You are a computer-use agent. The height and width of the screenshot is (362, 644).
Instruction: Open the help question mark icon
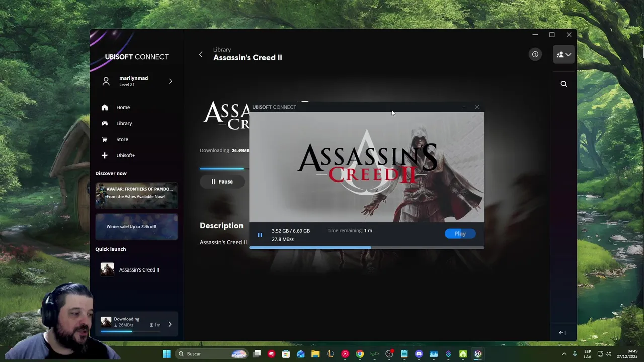[535, 54]
